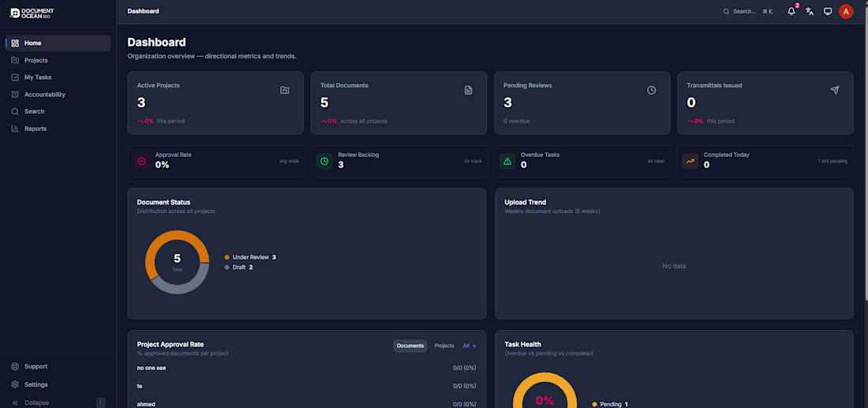Open notifications bell
Viewport: 868px width, 408px height.
791,11
